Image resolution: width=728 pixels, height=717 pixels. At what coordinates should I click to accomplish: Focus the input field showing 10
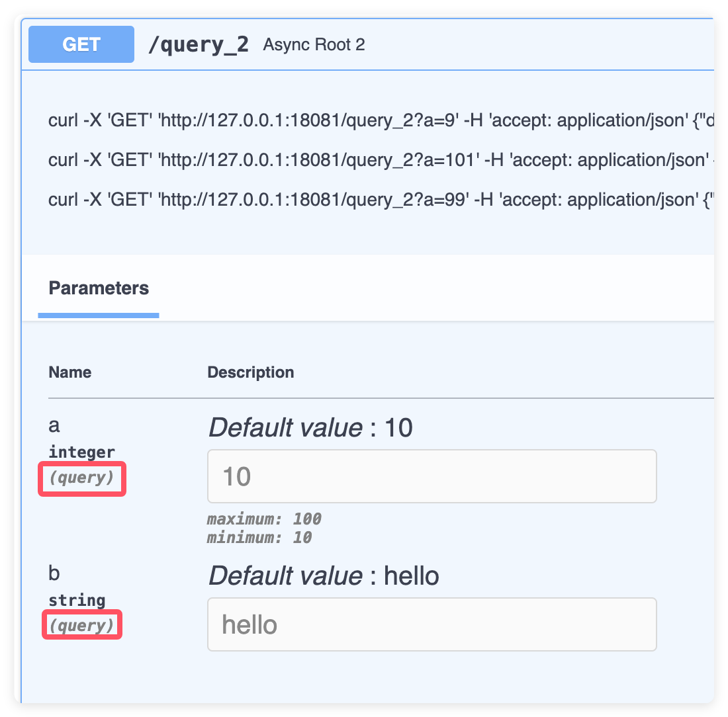click(432, 476)
